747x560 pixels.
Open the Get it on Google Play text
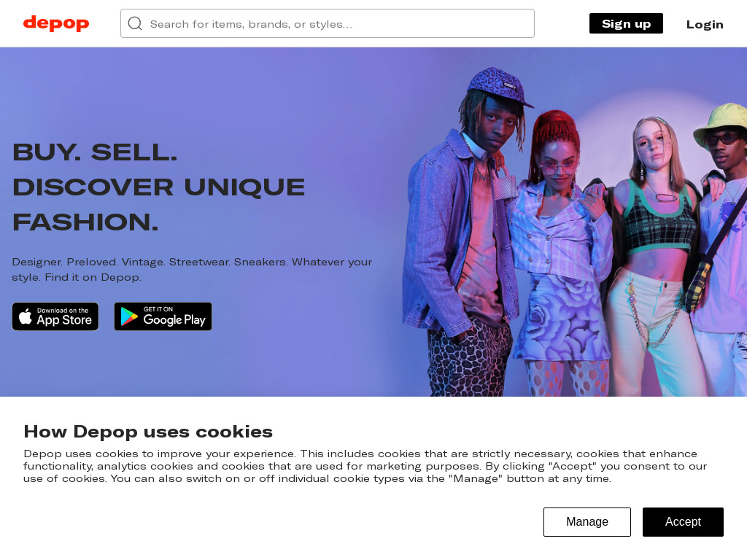pyautogui.click(x=174, y=316)
